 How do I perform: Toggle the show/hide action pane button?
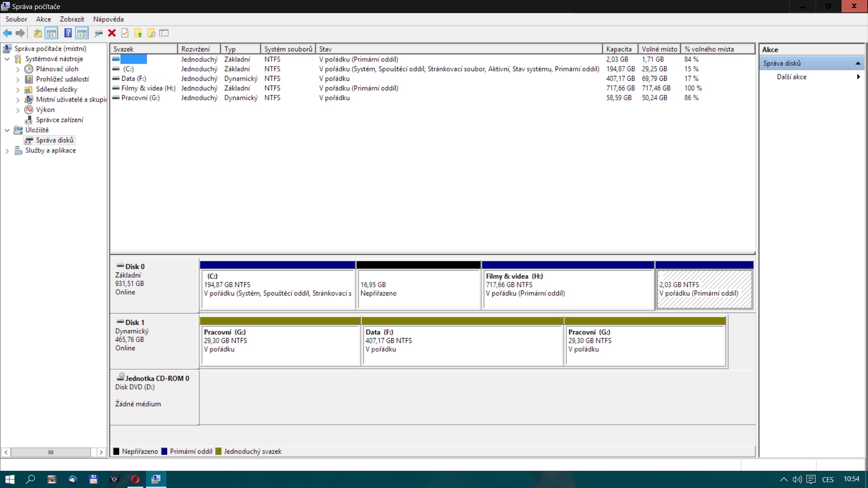82,33
